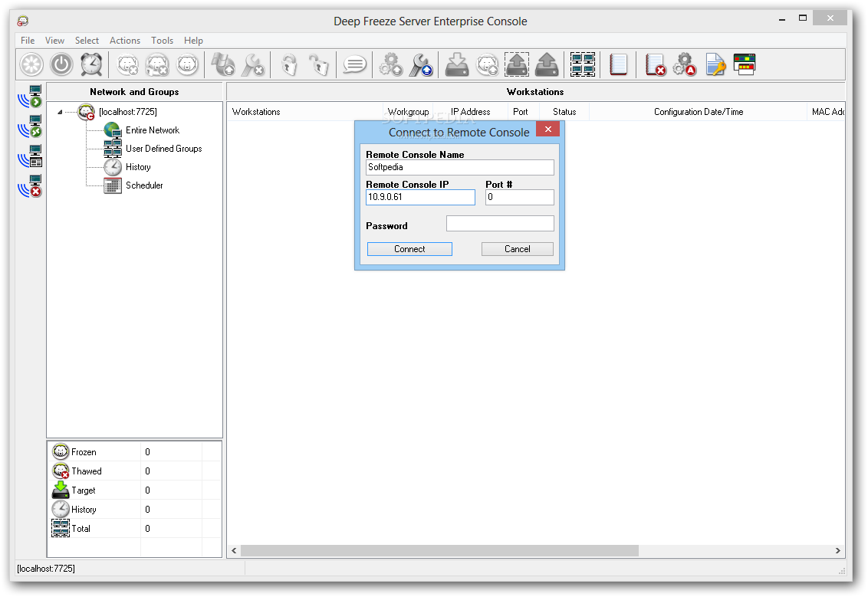Select Scheduler in the network tree
The image size is (868, 597).
point(144,185)
